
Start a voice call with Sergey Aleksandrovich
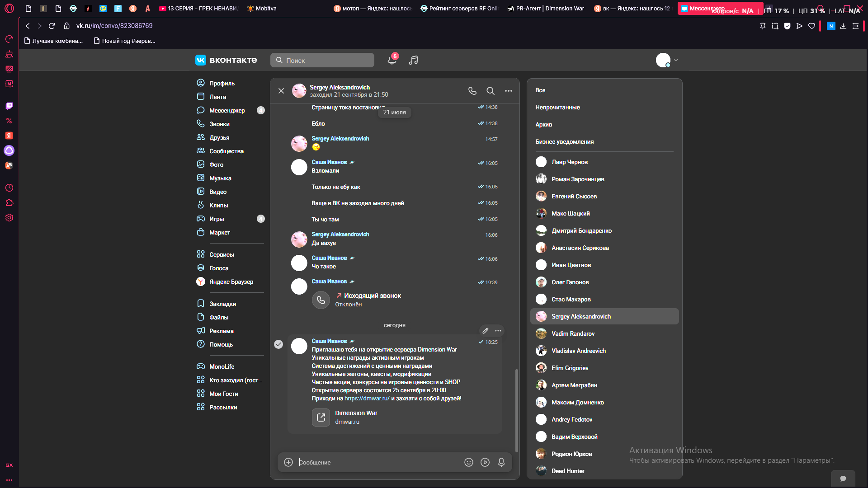coord(472,91)
